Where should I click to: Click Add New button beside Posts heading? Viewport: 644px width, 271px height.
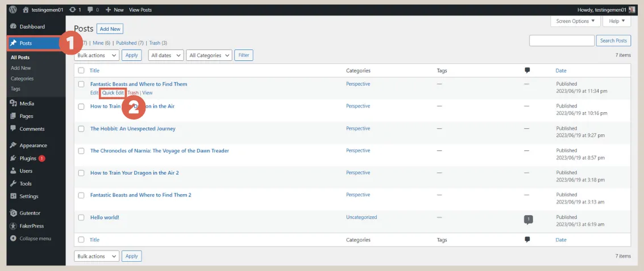[x=110, y=29]
